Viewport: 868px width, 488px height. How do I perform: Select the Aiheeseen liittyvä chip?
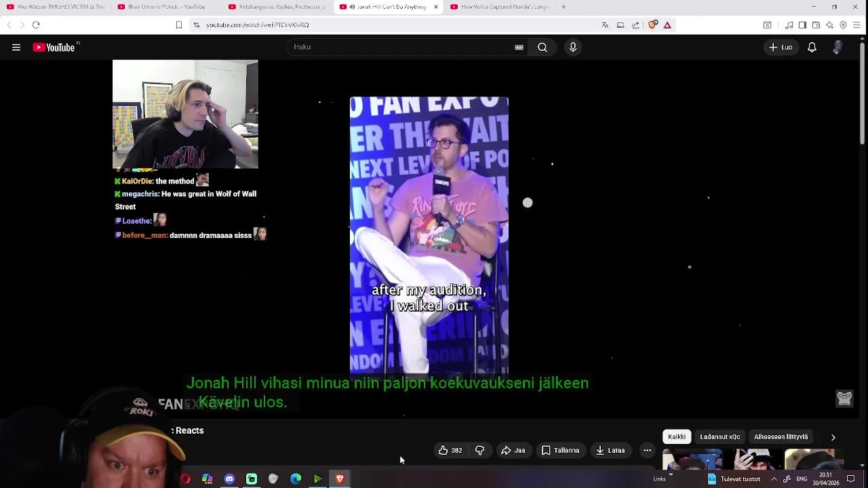pyautogui.click(x=781, y=437)
